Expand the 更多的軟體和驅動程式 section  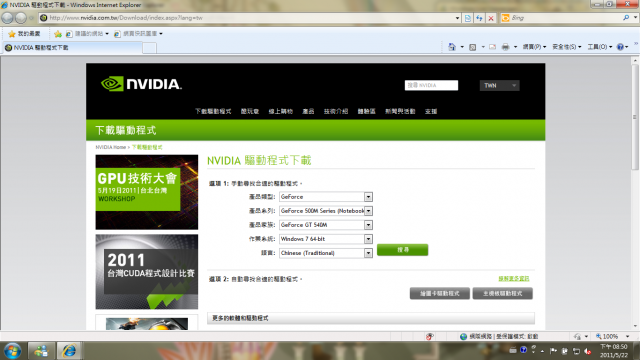[371, 318]
